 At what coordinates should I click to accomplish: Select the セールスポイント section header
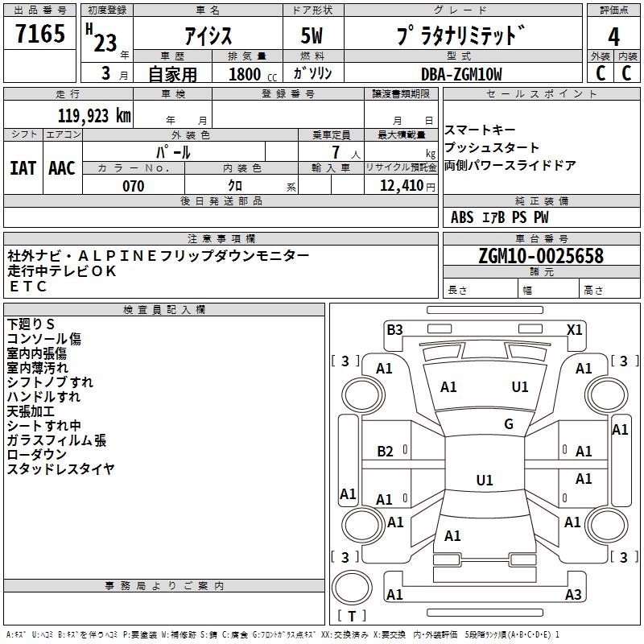click(x=541, y=93)
